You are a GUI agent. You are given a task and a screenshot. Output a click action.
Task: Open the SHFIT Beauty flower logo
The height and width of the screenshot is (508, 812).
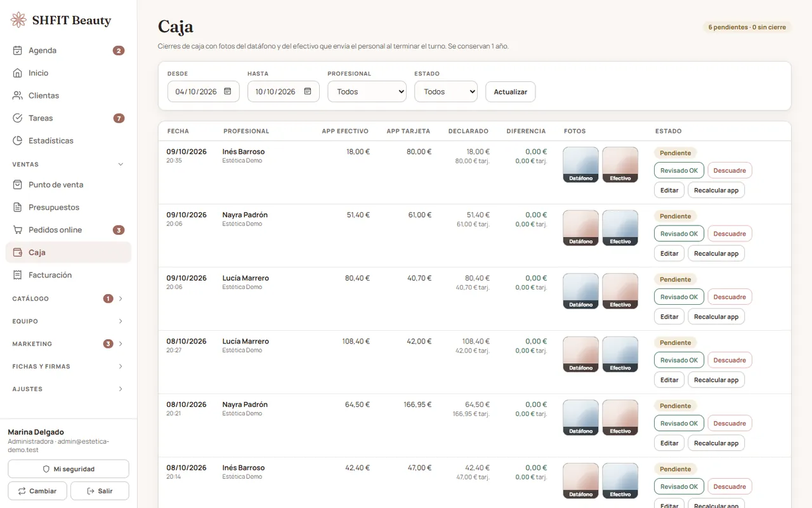[19, 20]
